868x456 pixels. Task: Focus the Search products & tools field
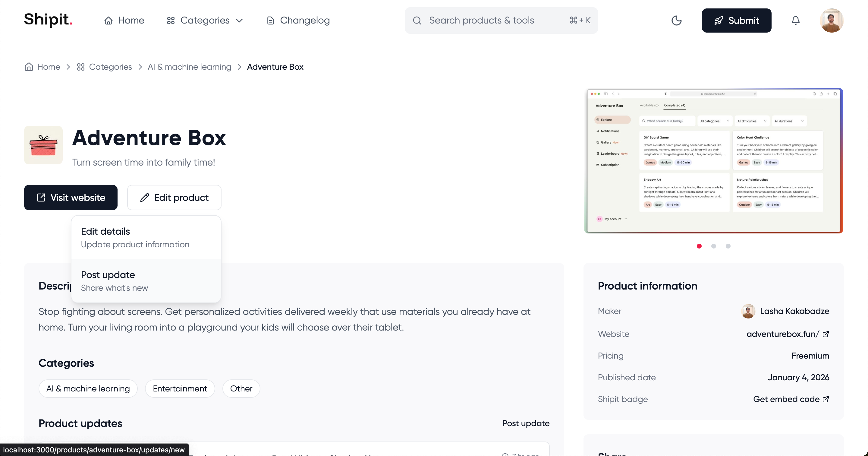[492, 21]
